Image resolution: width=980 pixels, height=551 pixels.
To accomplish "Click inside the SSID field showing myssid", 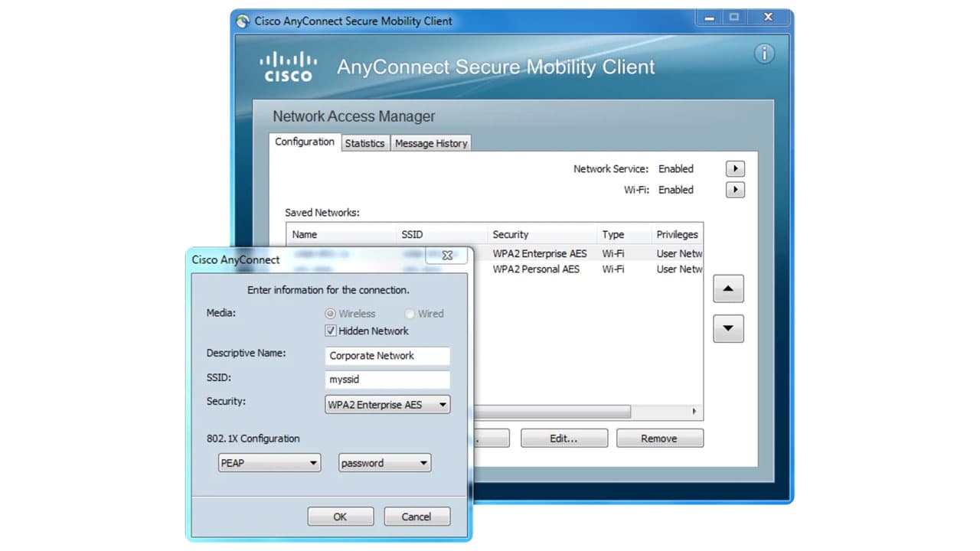I will pos(387,380).
